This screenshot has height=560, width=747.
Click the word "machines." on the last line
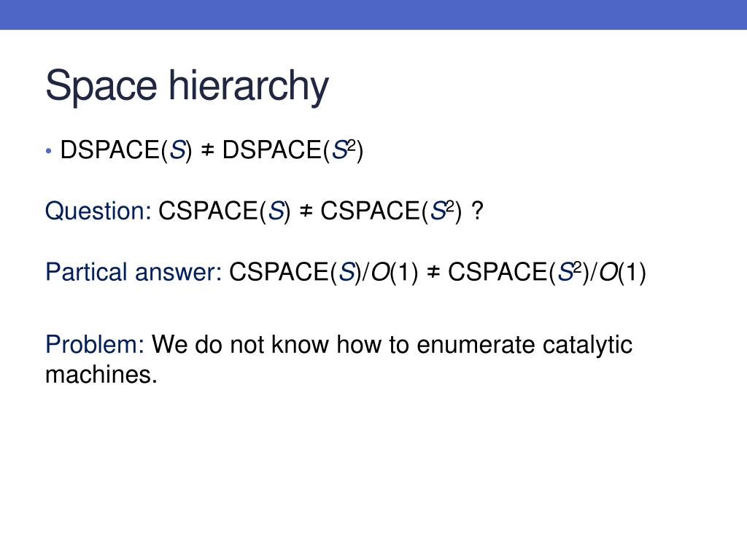[101, 375]
